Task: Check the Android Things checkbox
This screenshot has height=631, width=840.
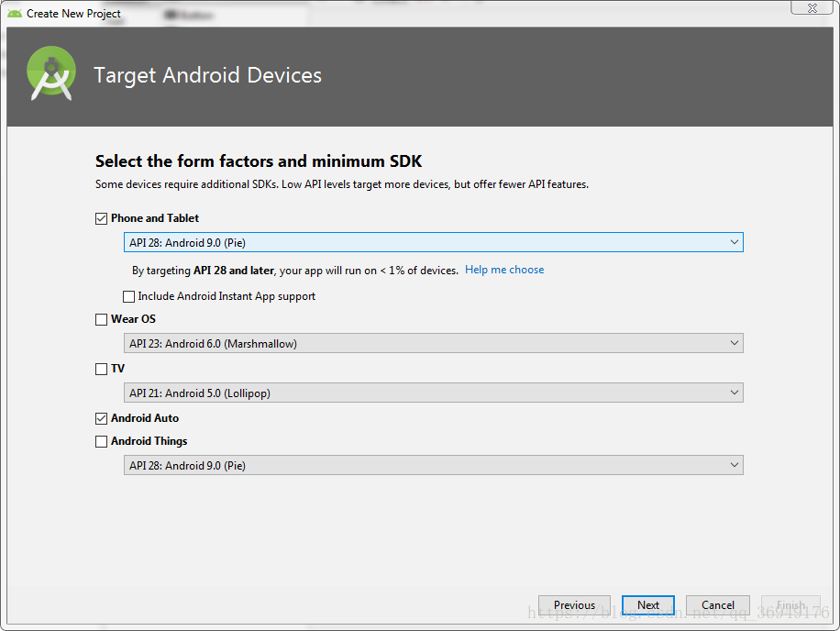Action: pos(101,441)
